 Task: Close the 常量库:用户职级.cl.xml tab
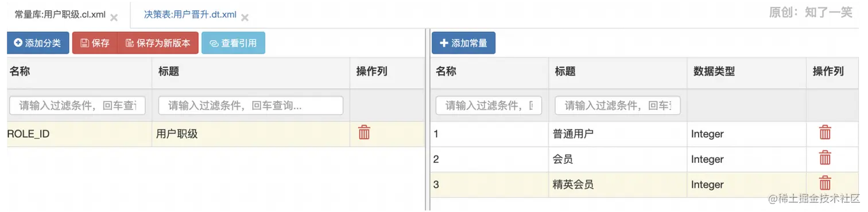[x=114, y=17]
